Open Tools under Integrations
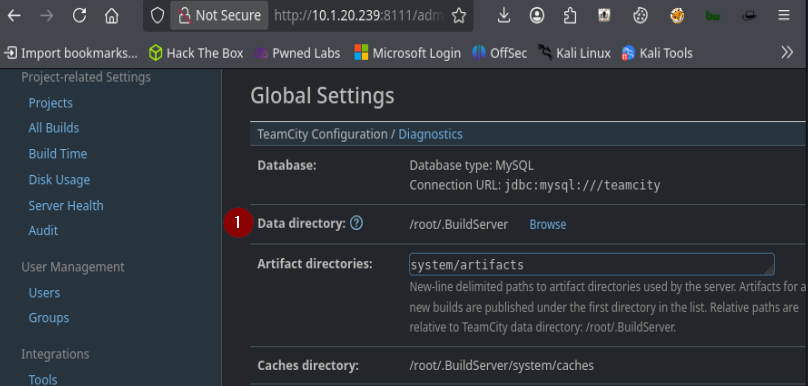The height and width of the screenshot is (386, 808). coord(43,379)
